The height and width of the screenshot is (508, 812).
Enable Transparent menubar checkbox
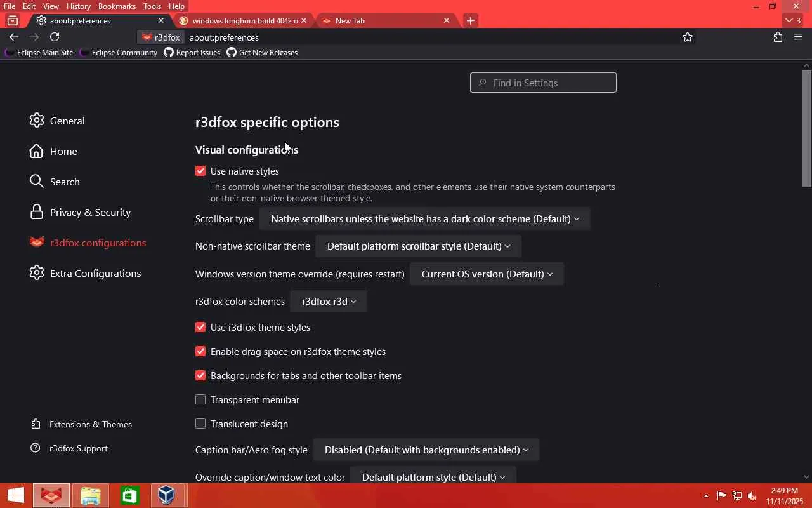[x=200, y=400]
